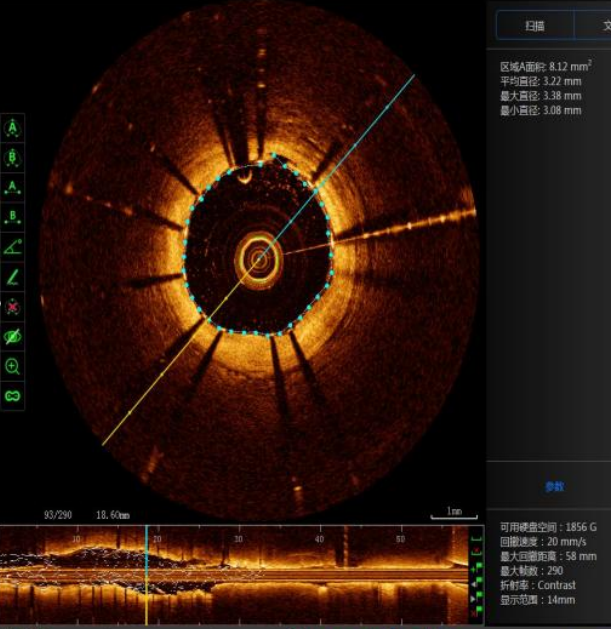Activate the angle measurement tool
Screen dimensions: 611x629
tap(13, 246)
